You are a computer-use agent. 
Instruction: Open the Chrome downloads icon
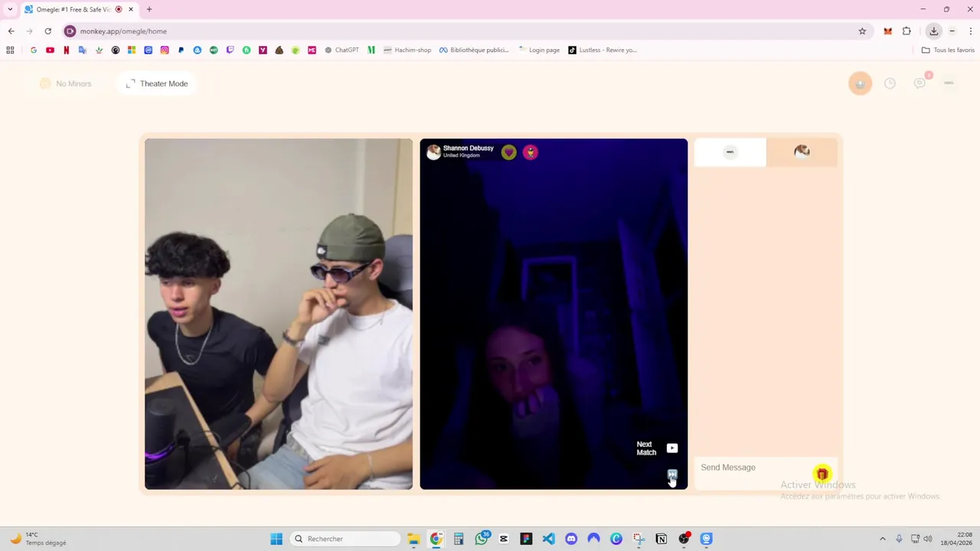[933, 31]
